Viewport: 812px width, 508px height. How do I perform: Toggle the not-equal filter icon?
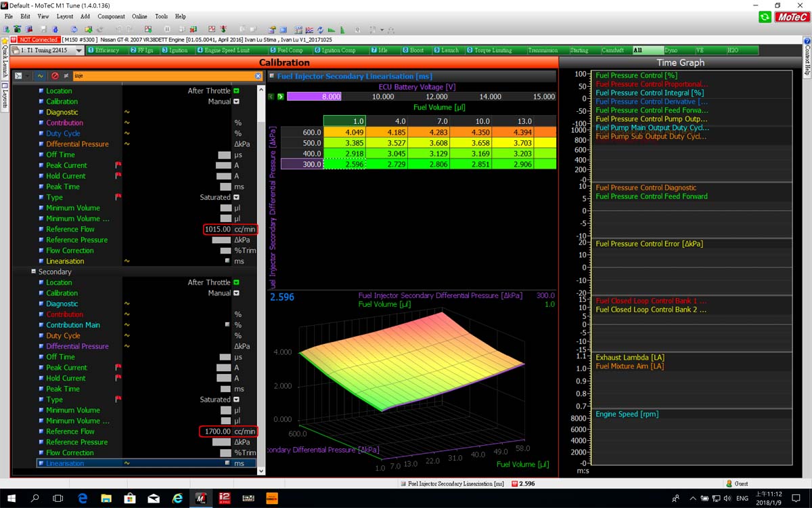point(66,76)
